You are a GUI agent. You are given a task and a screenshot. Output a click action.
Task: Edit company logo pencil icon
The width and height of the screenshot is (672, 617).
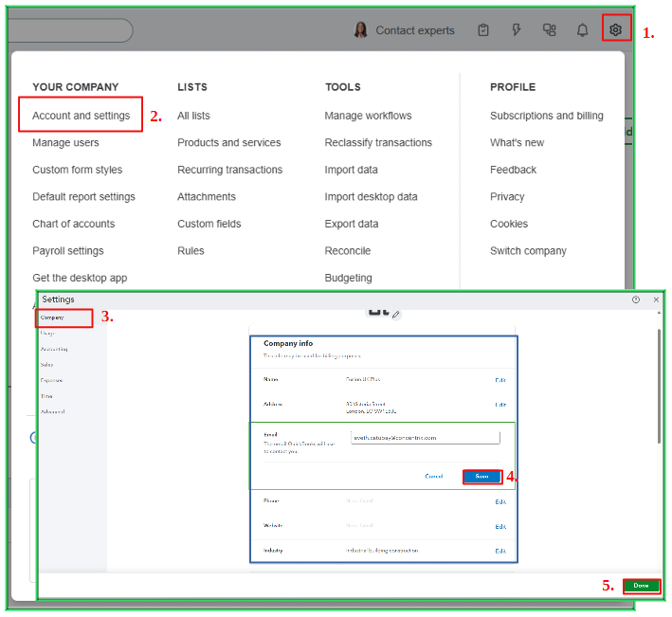(x=396, y=315)
